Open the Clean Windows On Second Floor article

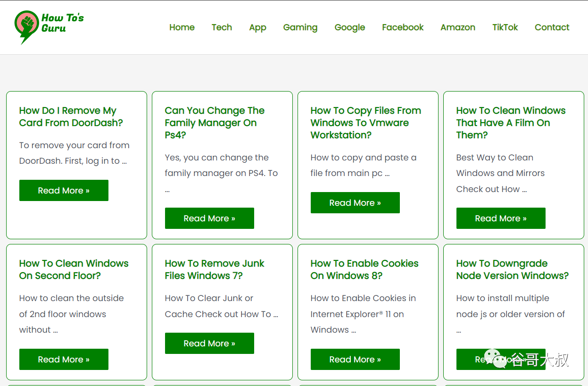[x=74, y=269]
